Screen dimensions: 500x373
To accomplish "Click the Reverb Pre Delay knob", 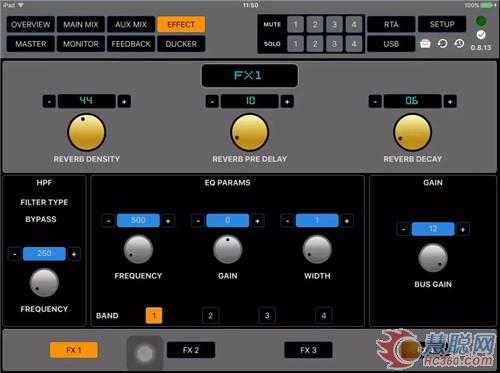I will click(x=250, y=133).
